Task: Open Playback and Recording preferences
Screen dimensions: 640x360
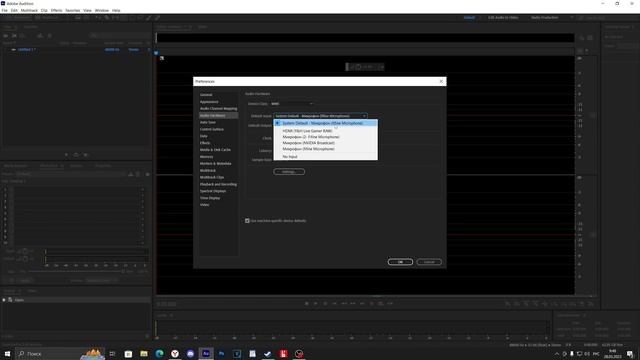Action: pyautogui.click(x=218, y=184)
